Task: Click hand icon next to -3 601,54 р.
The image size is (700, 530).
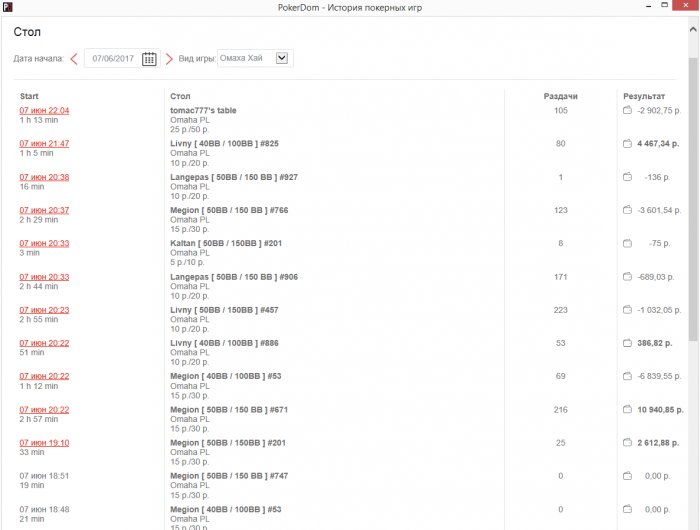Action: [627, 209]
